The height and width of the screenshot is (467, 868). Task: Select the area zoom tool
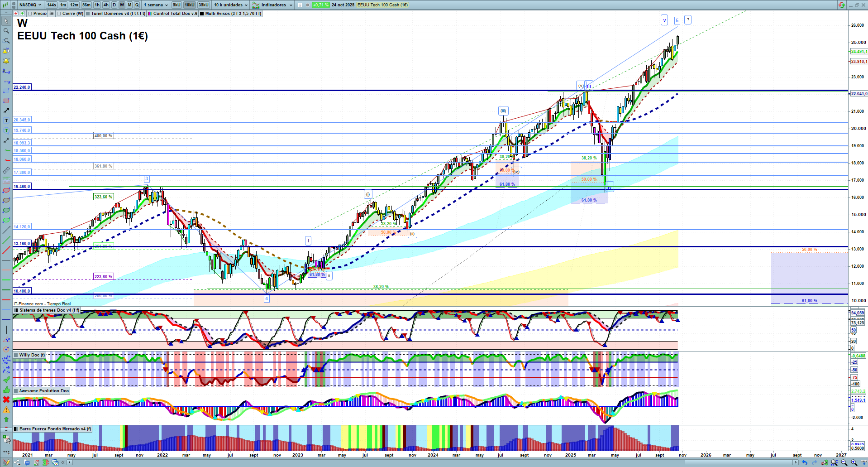(x=6, y=41)
